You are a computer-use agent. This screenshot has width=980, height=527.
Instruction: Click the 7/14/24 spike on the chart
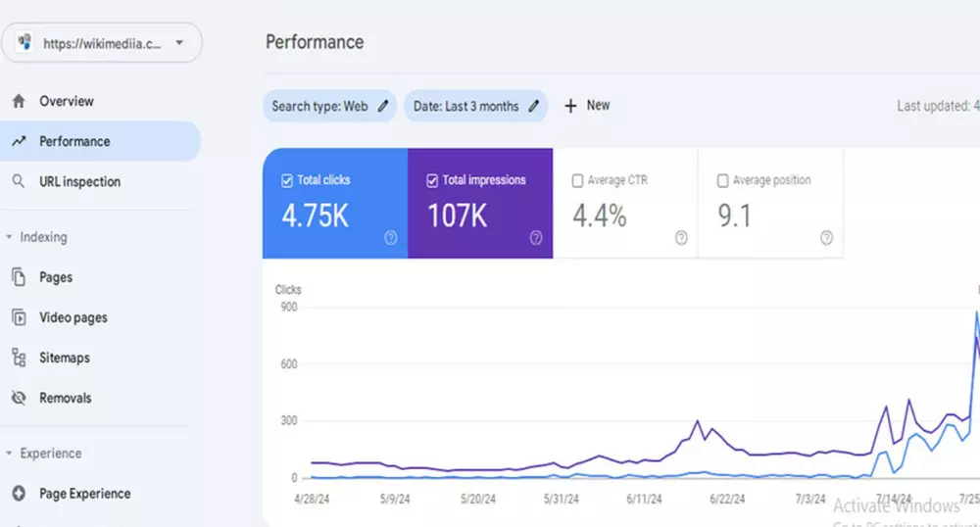(886, 406)
